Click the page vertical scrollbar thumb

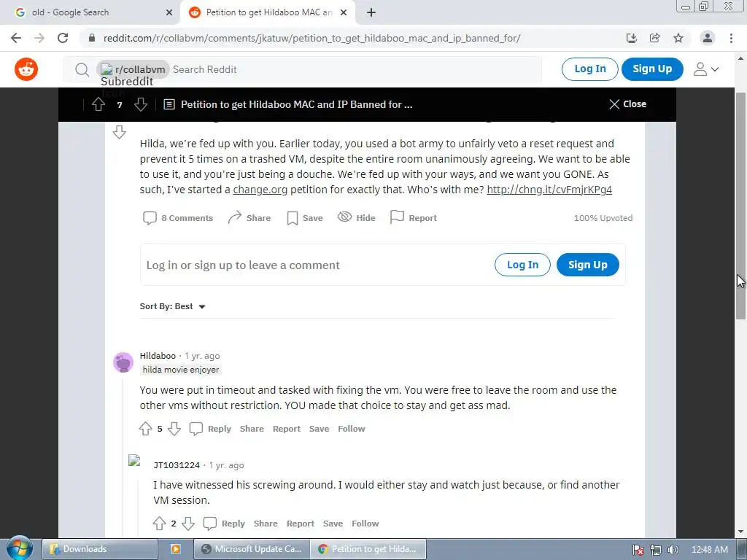pos(740,206)
